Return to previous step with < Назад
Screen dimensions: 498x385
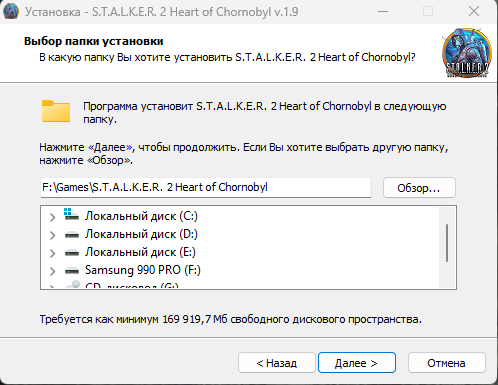pyautogui.click(x=277, y=363)
